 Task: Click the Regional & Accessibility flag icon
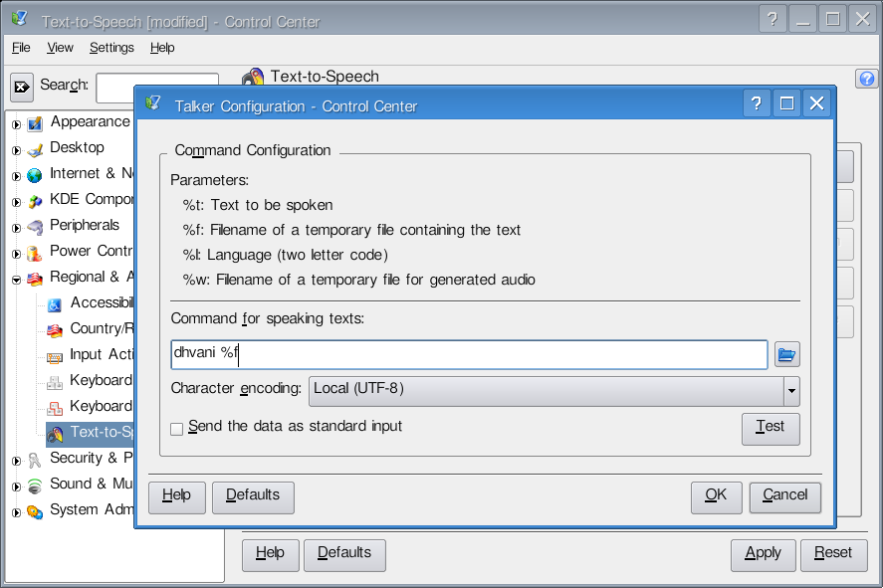(35, 279)
